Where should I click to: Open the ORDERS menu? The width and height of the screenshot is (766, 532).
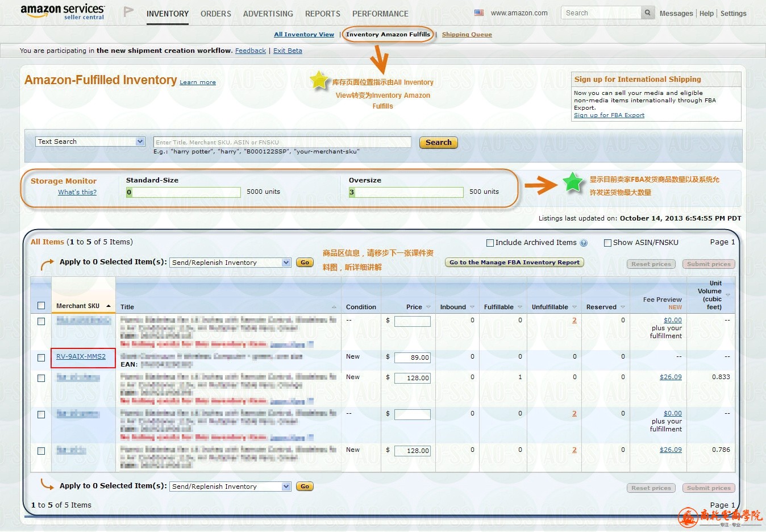click(x=216, y=14)
